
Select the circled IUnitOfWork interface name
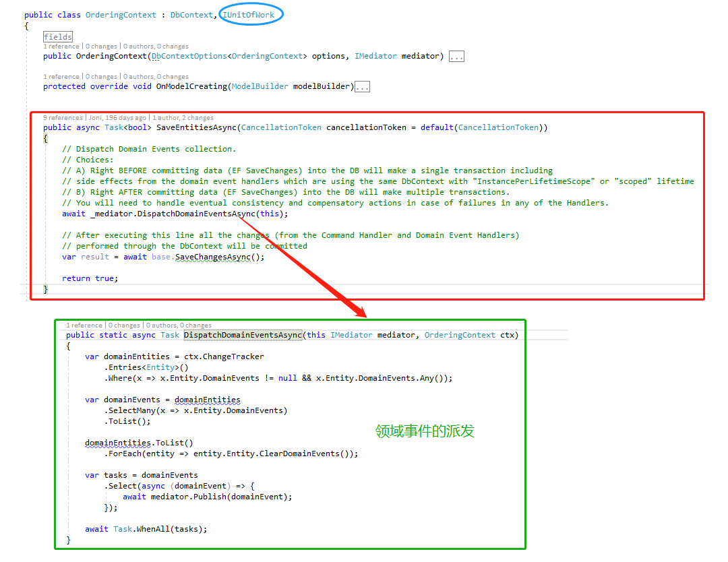(x=249, y=15)
